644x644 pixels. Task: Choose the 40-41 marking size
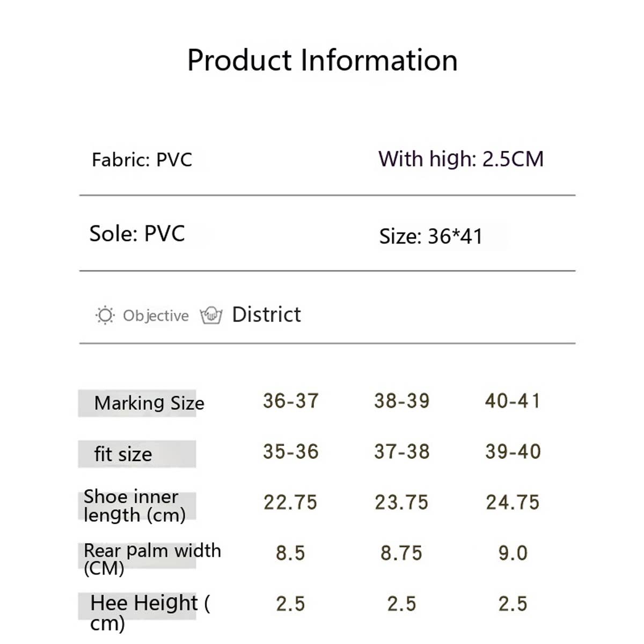pyautogui.click(x=513, y=401)
